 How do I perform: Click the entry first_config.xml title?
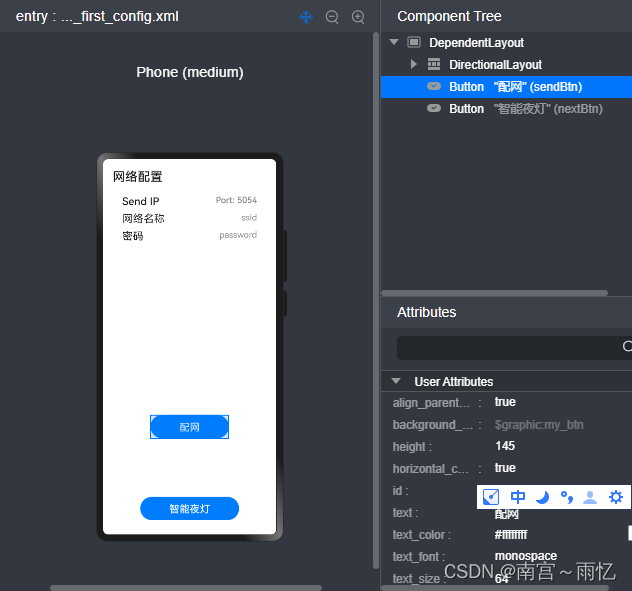97,17
